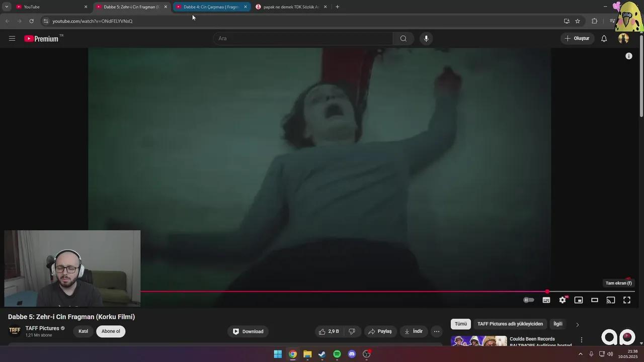Show next filter chips arrow

pos(577,324)
